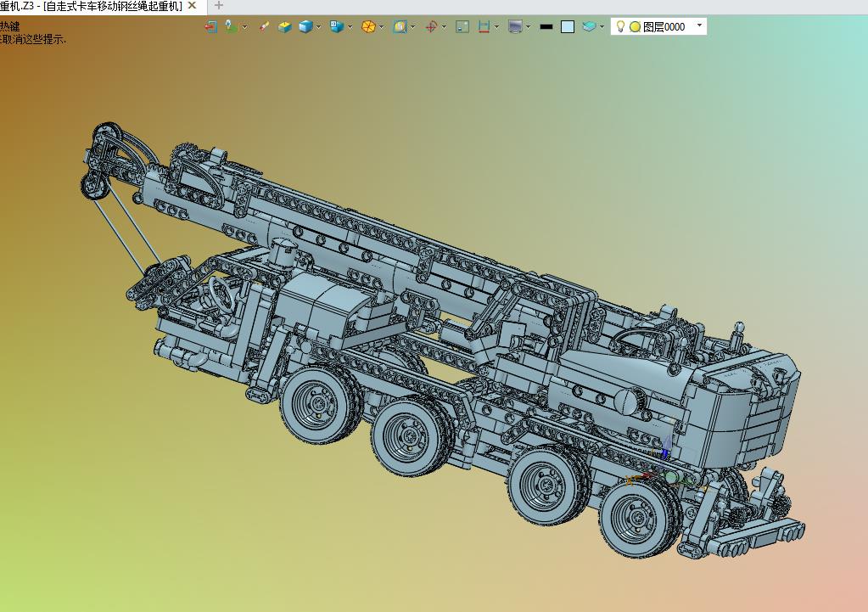This screenshot has height=612, width=868.
Task: Click the blue shaded cube display mode icon
Action: [x=305, y=26]
